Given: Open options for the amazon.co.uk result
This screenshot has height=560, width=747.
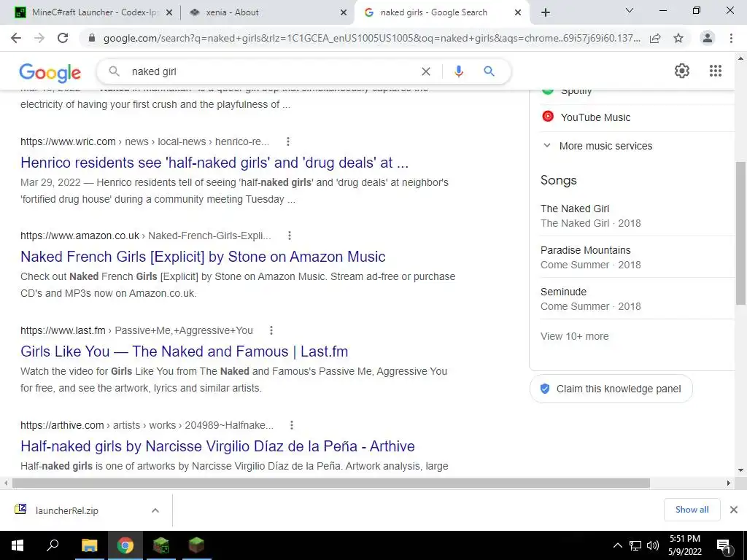Looking at the screenshot, I should (289, 236).
